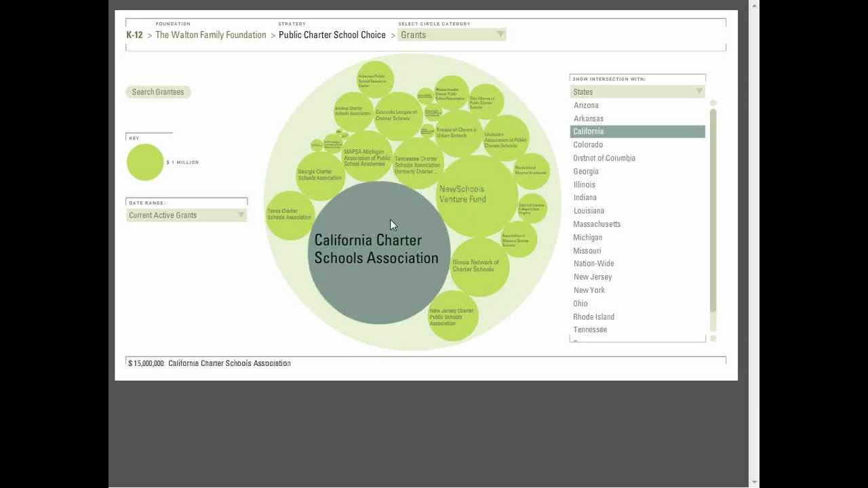The image size is (868, 488).
Task: Click the states list scroll-down button
Action: [713, 338]
